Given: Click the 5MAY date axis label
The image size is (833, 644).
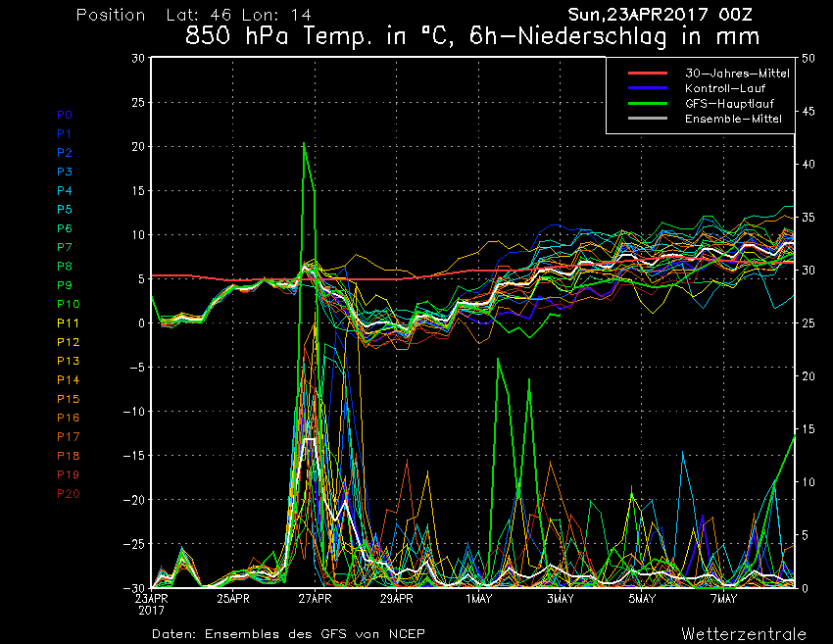Looking at the screenshot, I should (x=642, y=599).
